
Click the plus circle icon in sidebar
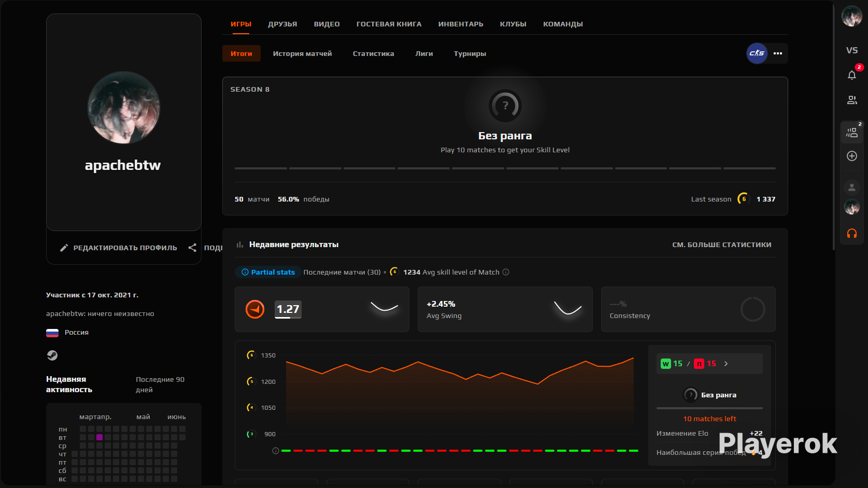(x=852, y=156)
